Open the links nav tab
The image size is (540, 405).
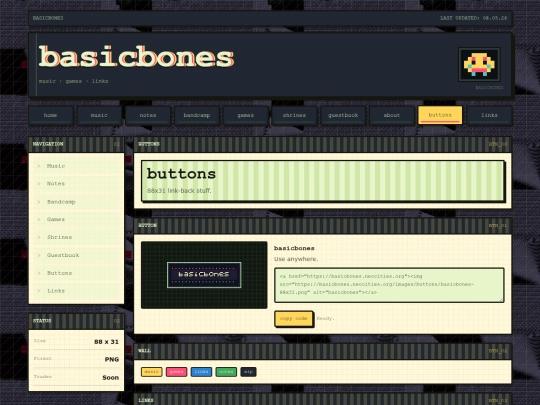489,115
